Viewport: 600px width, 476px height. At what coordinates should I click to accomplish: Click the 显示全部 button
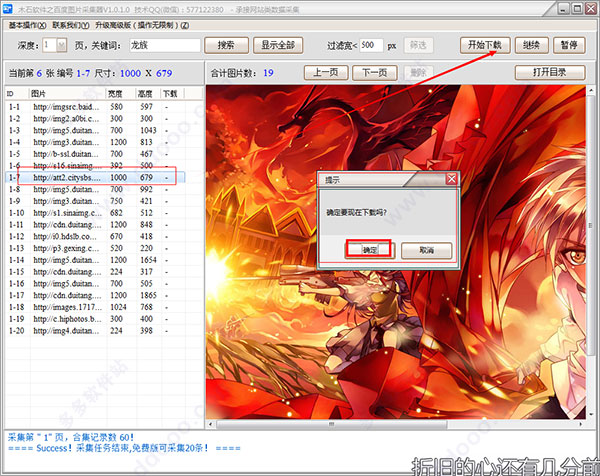coord(278,45)
